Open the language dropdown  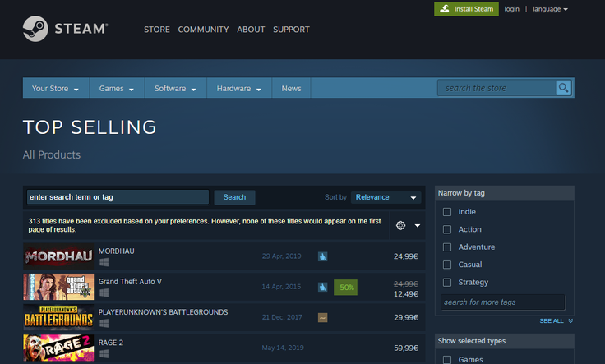550,9
